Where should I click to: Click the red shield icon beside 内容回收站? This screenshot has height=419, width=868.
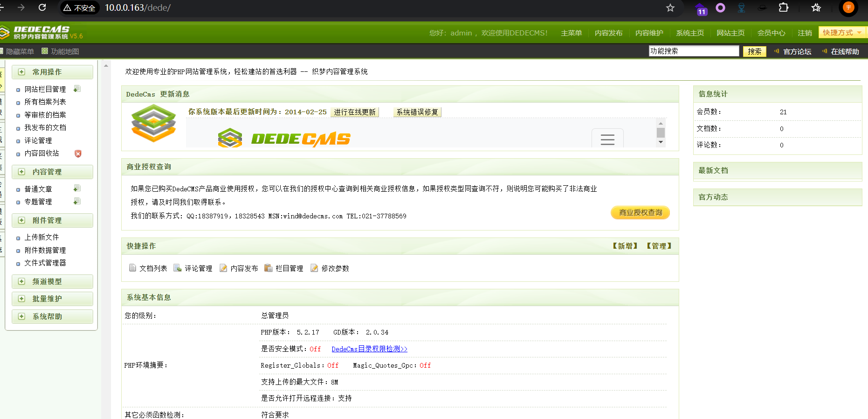coord(78,154)
